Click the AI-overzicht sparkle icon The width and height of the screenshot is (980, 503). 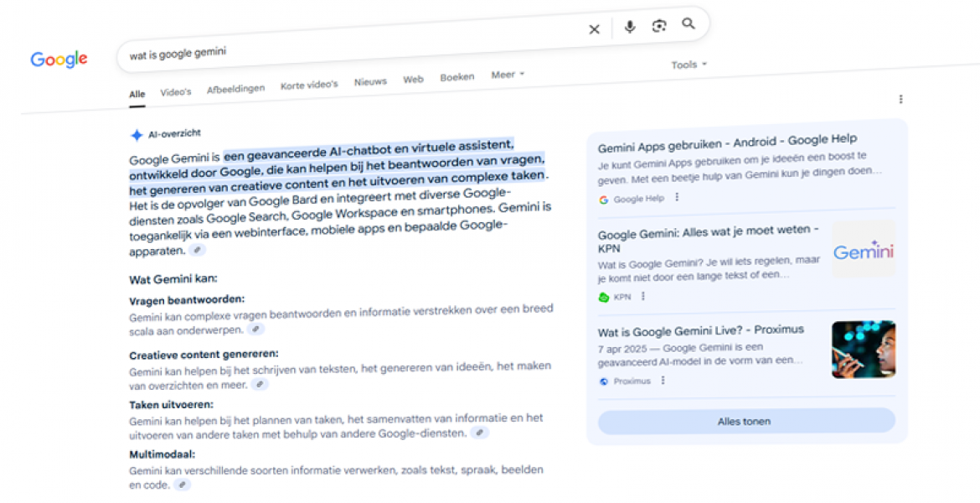(137, 135)
